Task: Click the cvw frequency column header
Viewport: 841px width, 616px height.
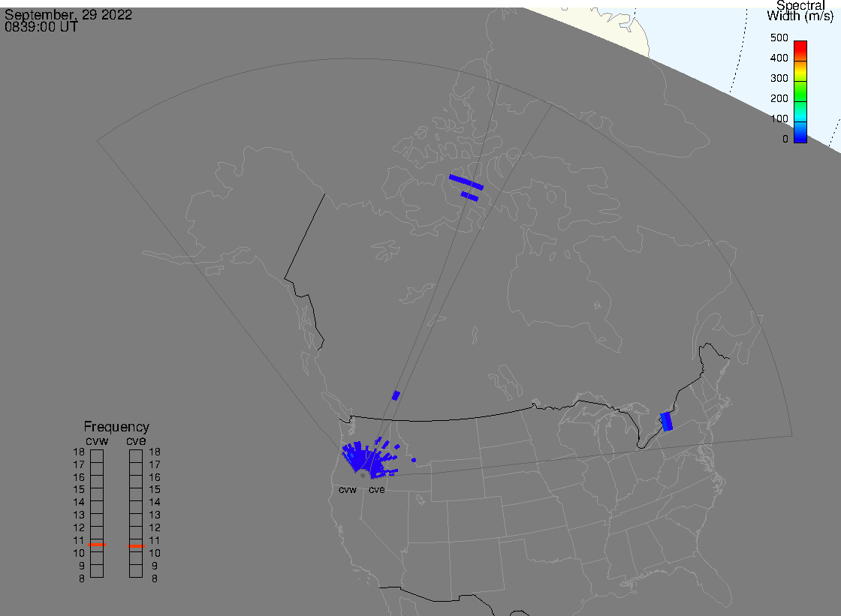Action: (x=97, y=440)
